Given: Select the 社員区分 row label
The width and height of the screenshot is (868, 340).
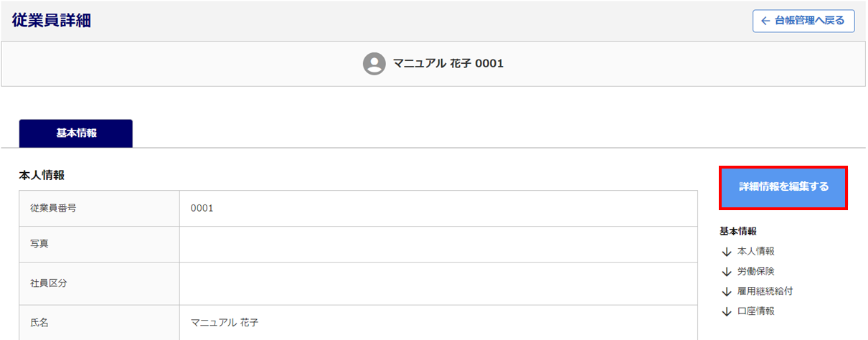Looking at the screenshot, I should (49, 283).
